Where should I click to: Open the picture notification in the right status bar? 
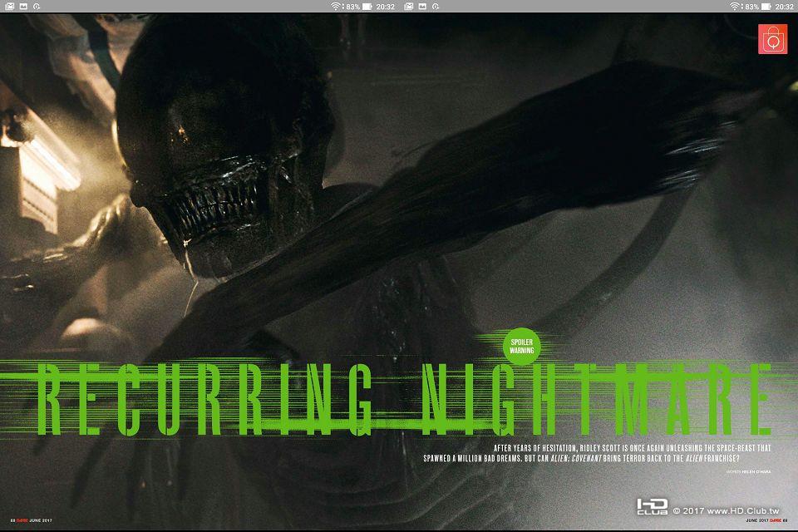coord(422,6)
